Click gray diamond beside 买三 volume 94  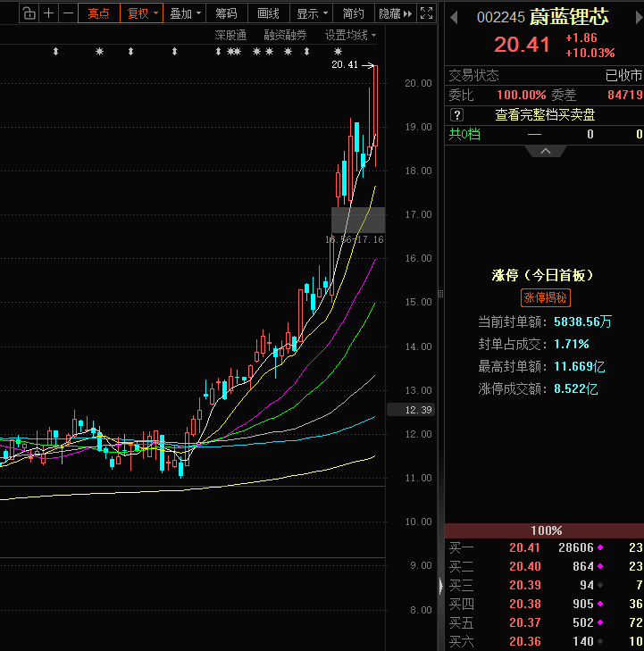(x=600, y=585)
